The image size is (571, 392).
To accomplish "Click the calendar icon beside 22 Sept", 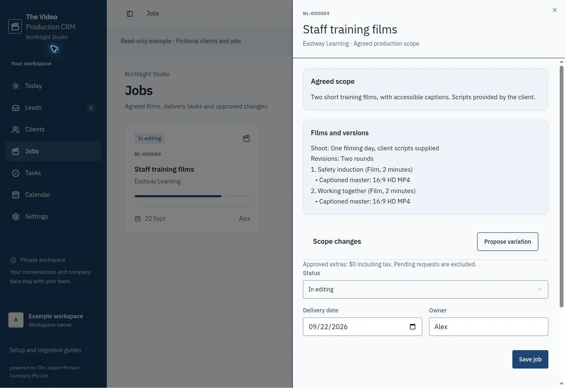I will [x=137, y=219].
